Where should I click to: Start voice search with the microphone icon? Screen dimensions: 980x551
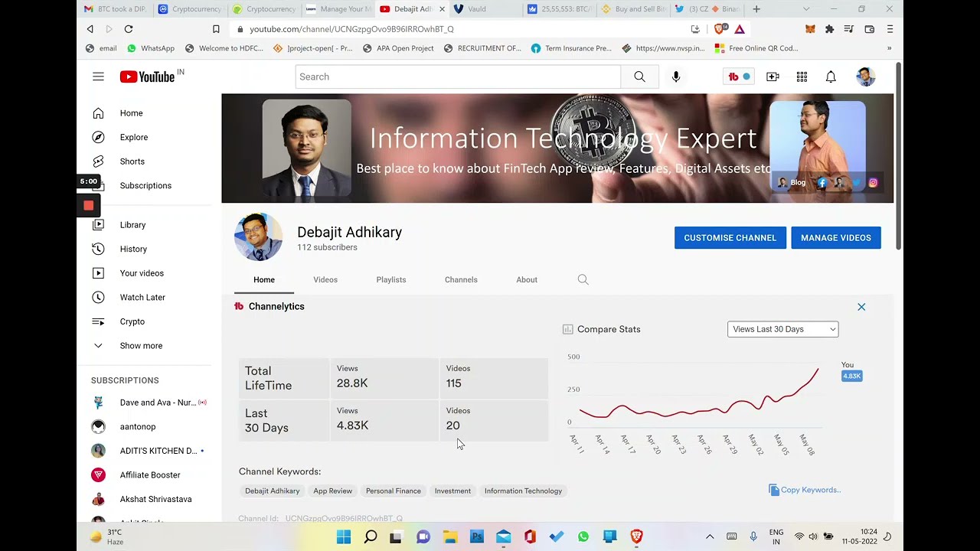coord(676,77)
